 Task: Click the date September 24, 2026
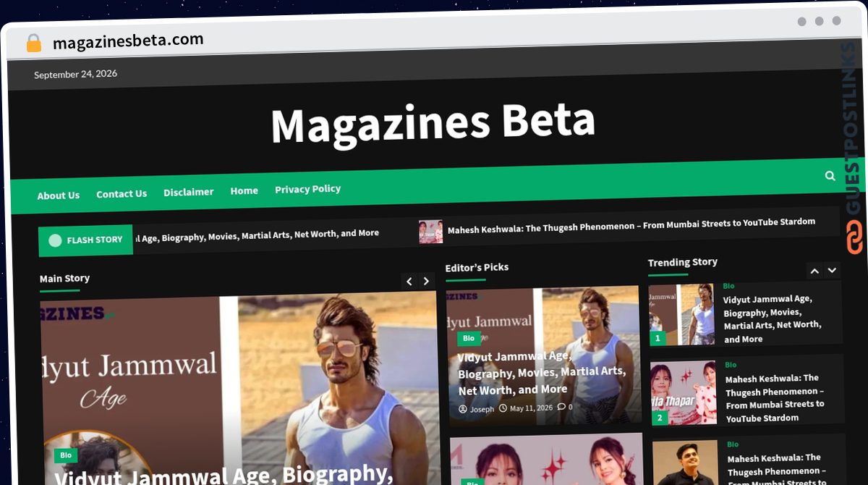pos(75,74)
